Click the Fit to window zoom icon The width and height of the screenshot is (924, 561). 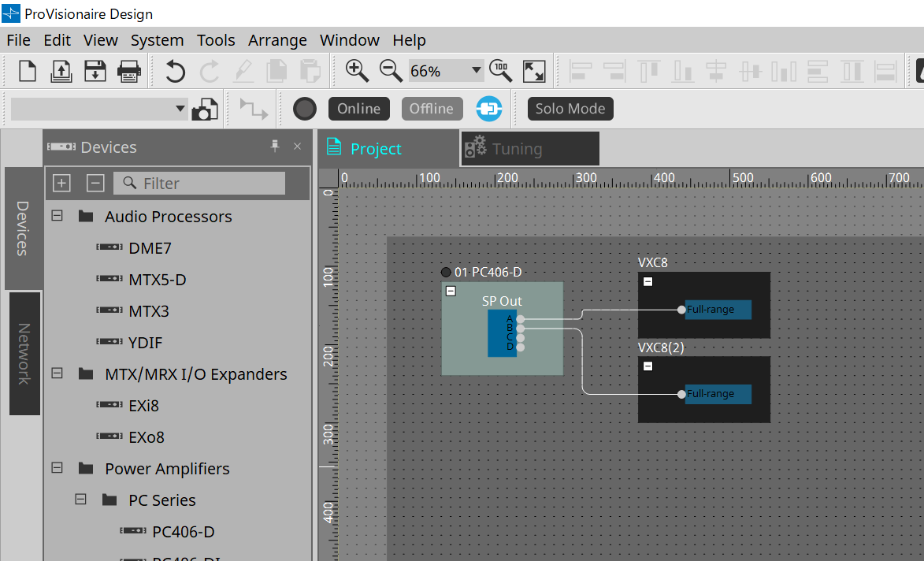pyautogui.click(x=534, y=71)
